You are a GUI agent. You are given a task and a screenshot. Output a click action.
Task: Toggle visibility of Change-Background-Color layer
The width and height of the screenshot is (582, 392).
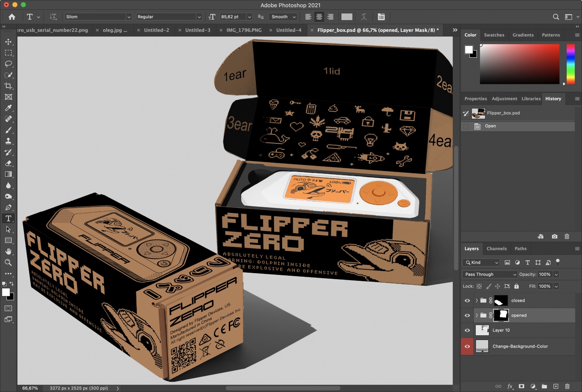(x=467, y=346)
